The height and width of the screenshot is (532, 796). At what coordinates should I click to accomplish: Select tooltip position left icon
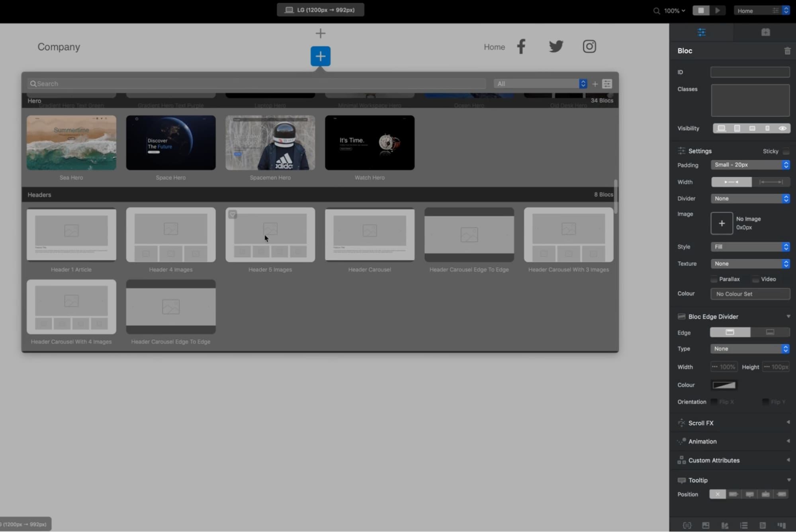[733, 494]
